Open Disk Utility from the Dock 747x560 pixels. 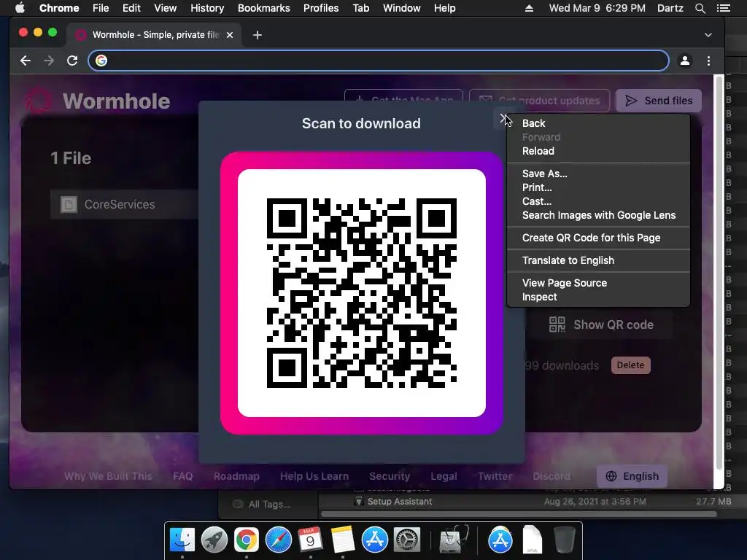point(453,540)
